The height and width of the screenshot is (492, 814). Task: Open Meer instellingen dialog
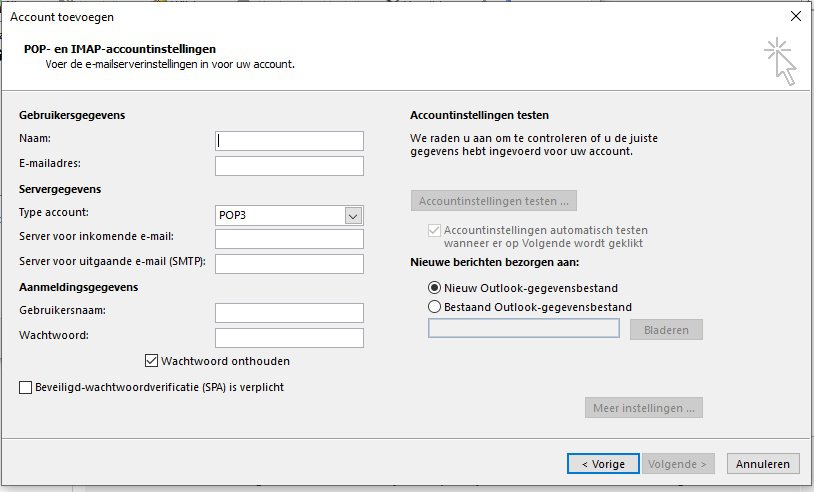coord(644,408)
